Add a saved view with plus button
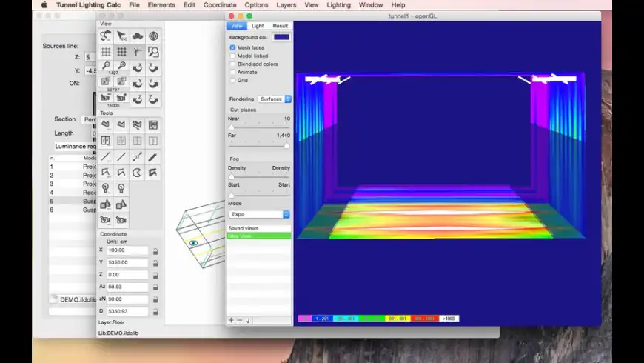The image size is (644, 363). pyautogui.click(x=231, y=320)
